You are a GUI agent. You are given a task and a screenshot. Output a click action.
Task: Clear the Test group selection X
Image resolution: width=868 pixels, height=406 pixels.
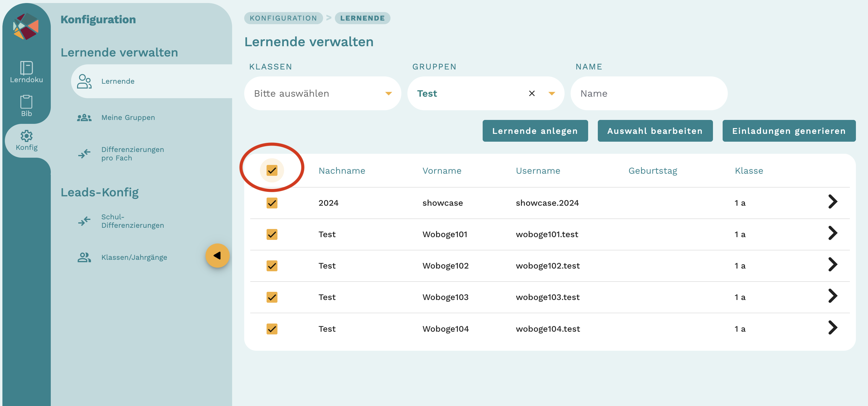(x=532, y=93)
